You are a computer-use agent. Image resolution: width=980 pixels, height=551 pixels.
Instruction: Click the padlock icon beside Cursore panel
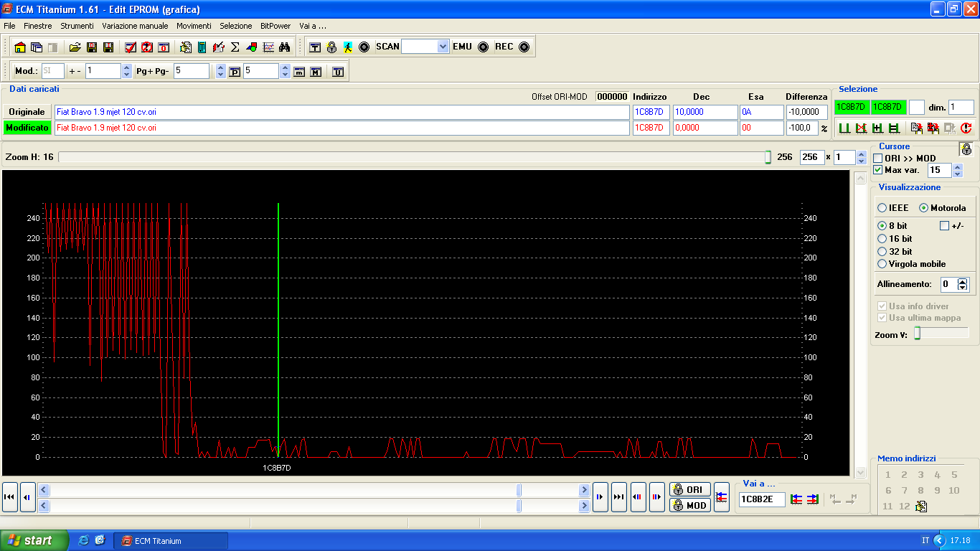966,149
